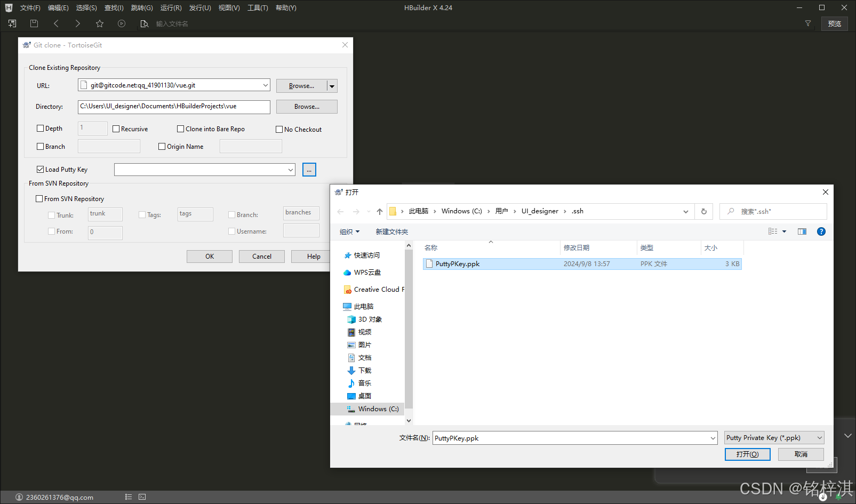This screenshot has height=504, width=856.
Task: Expand the URL history dropdown
Action: pos(265,85)
